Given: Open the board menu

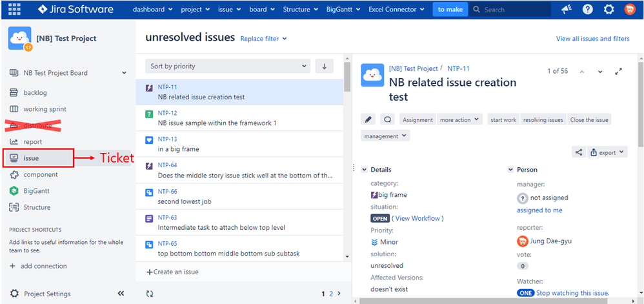Looking at the screenshot, I should [263, 9].
